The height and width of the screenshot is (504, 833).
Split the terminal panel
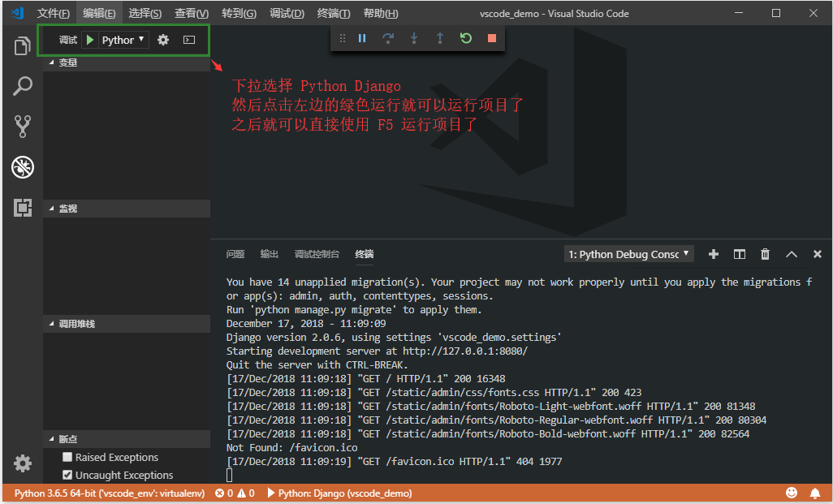pos(740,254)
